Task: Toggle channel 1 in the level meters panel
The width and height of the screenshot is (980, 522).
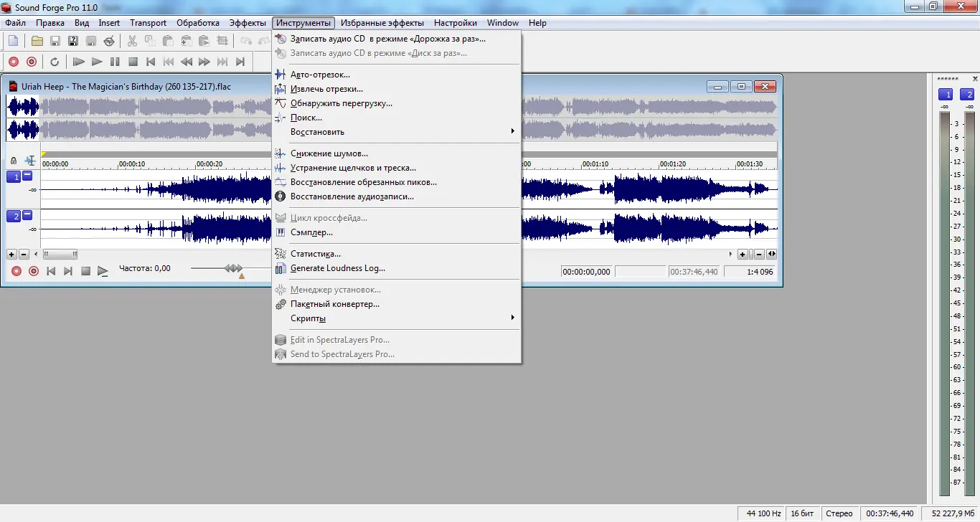Action: coord(946,95)
